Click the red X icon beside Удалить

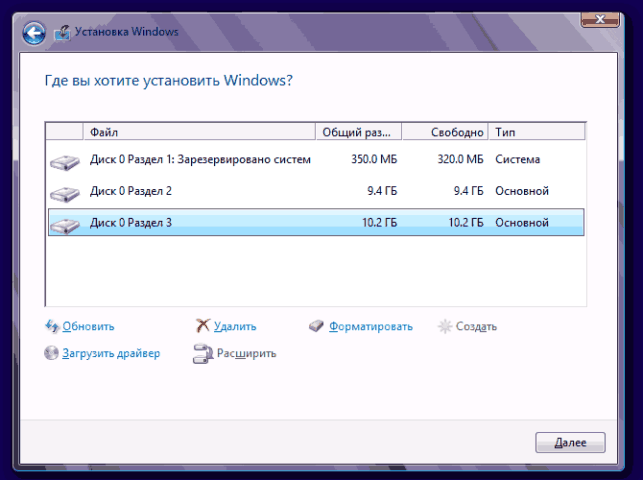(203, 326)
